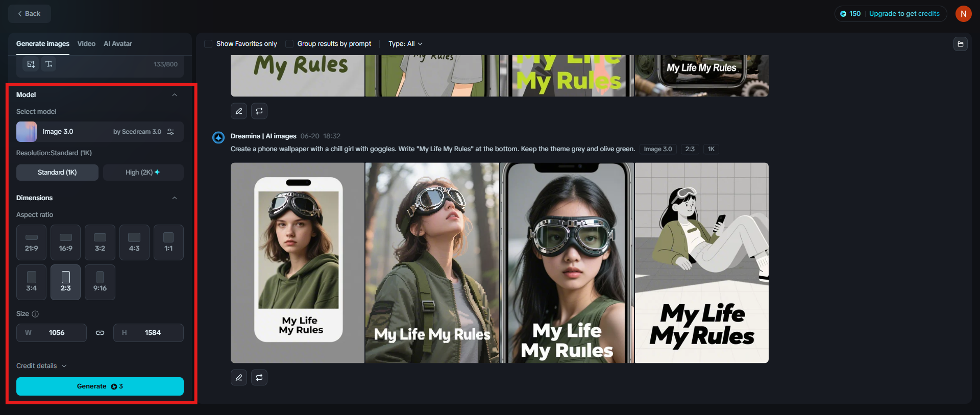Enable Group results by prompt checkbox
The image size is (980, 415).
coord(289,44)
